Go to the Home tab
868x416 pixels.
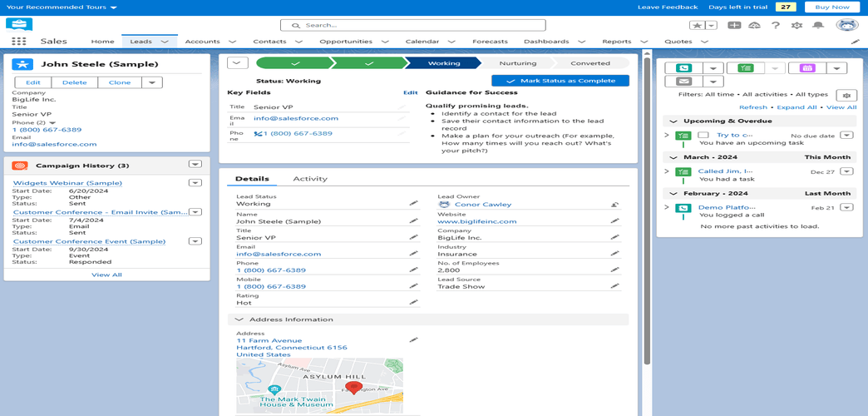(102, 42)
